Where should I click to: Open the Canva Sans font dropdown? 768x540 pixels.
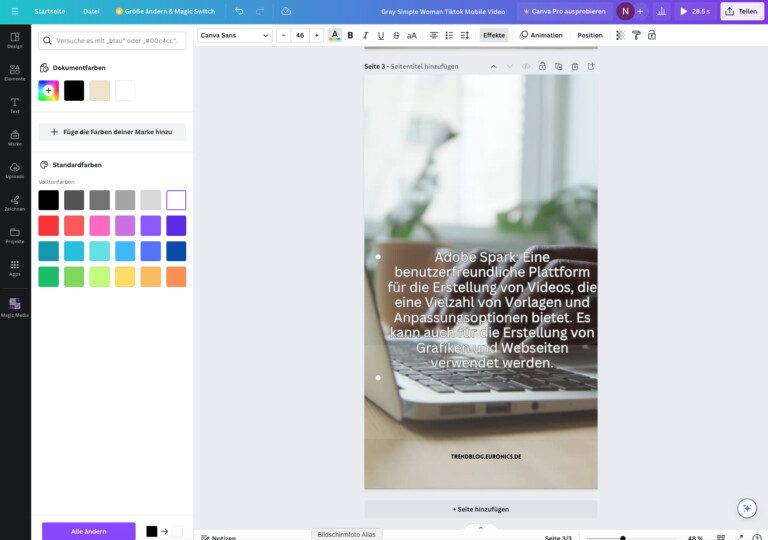point(235,35)
